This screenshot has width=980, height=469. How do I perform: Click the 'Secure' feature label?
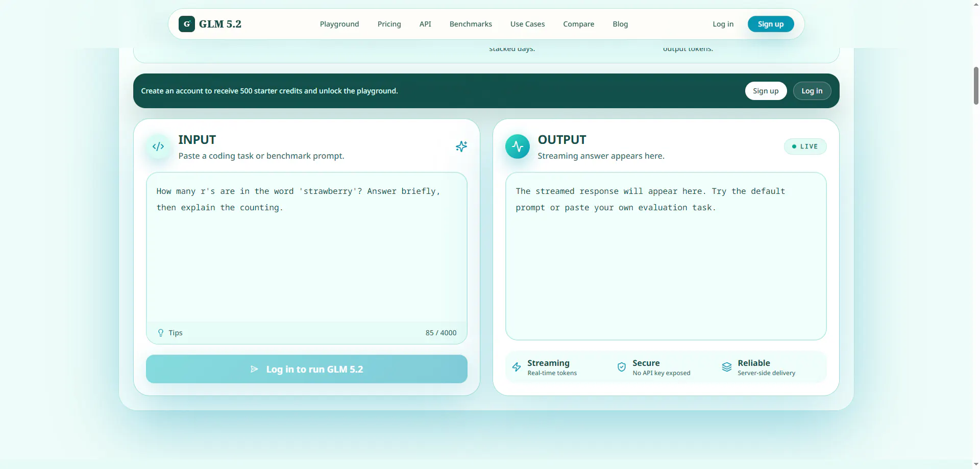[x=646, y=363]
